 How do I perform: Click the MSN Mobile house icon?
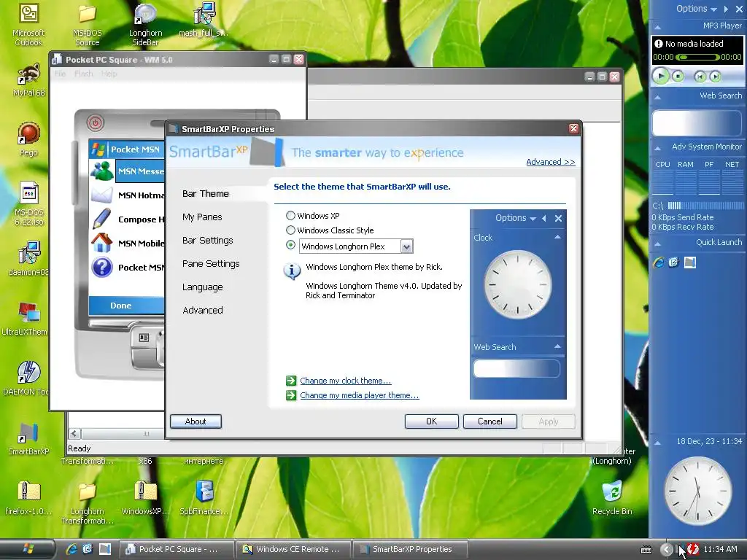(x=101, y=243)
